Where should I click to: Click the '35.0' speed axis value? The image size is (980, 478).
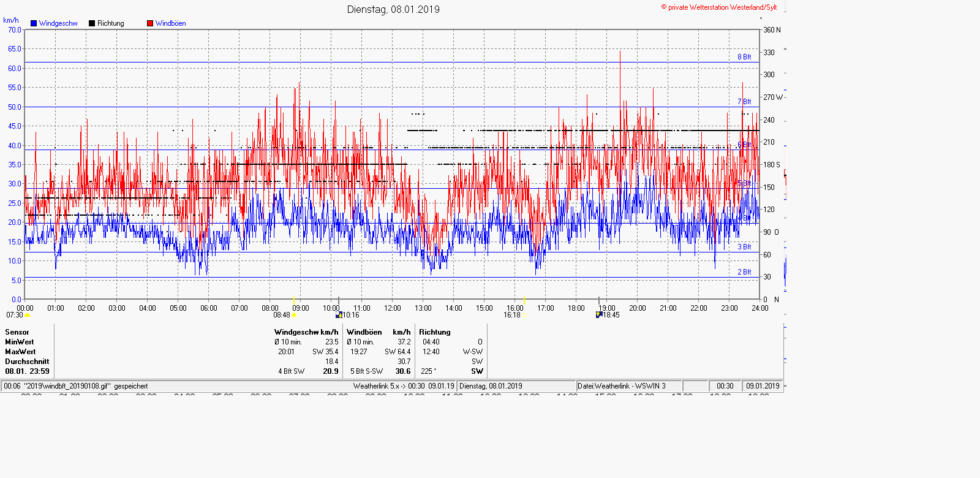click(x=15, y=164)
